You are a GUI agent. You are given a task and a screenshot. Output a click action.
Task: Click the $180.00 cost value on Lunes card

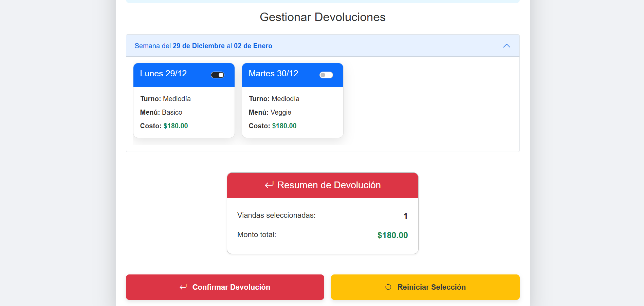(176, 126)
